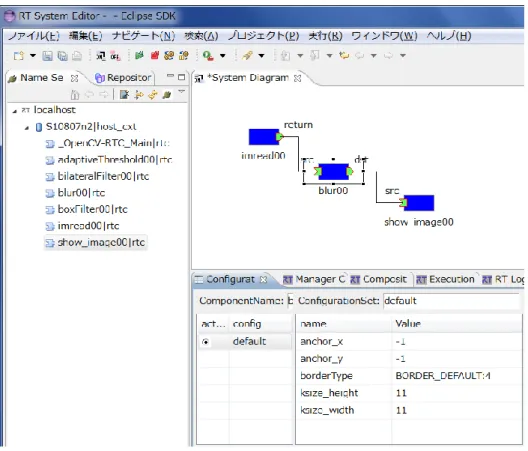
Task: Click the All Stop toolbar icon
Action: 184,56
